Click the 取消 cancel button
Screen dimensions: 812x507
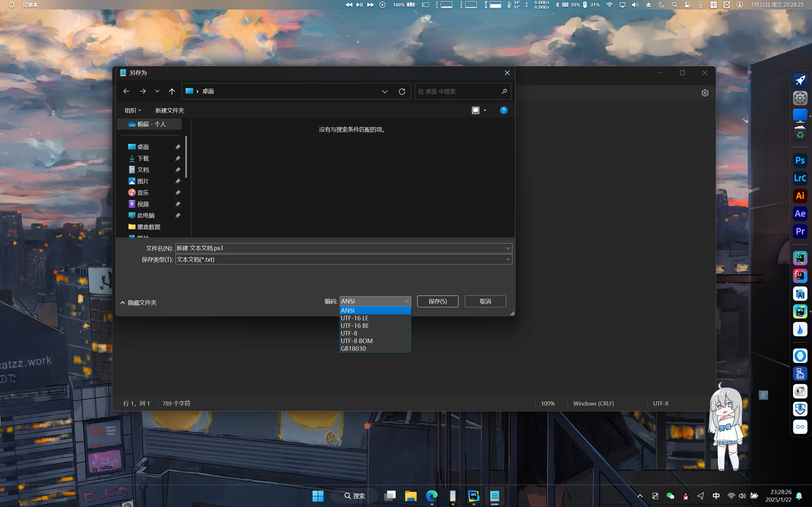[x=485, y=301]
